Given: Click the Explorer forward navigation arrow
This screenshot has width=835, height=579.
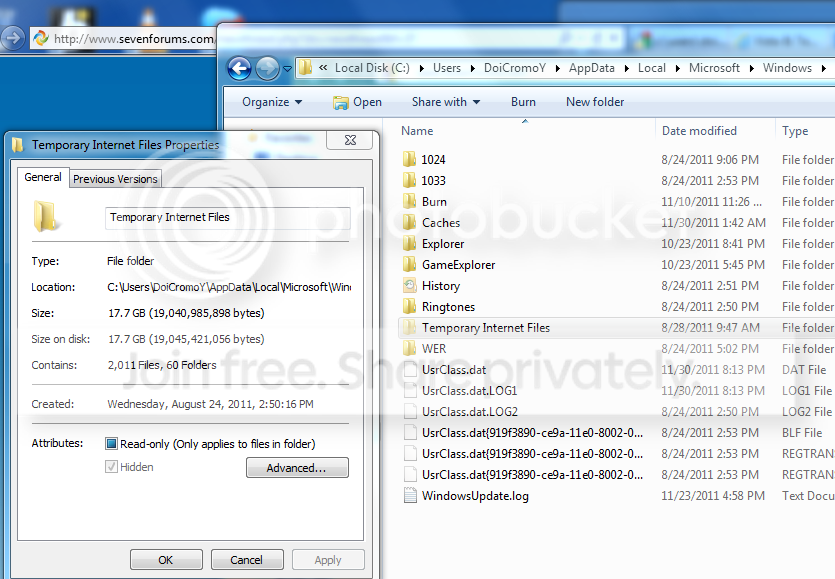Looking at the screenshot, I should 267,68.
